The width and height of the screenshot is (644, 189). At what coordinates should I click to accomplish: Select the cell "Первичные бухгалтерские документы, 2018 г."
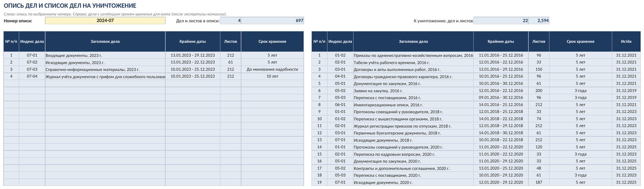point(413,133)
